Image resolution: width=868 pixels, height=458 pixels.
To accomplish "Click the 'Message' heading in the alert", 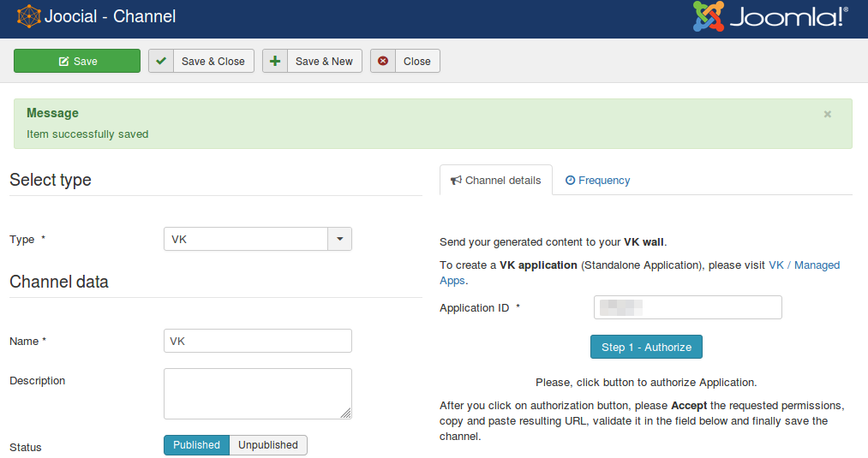I will 52,113.
